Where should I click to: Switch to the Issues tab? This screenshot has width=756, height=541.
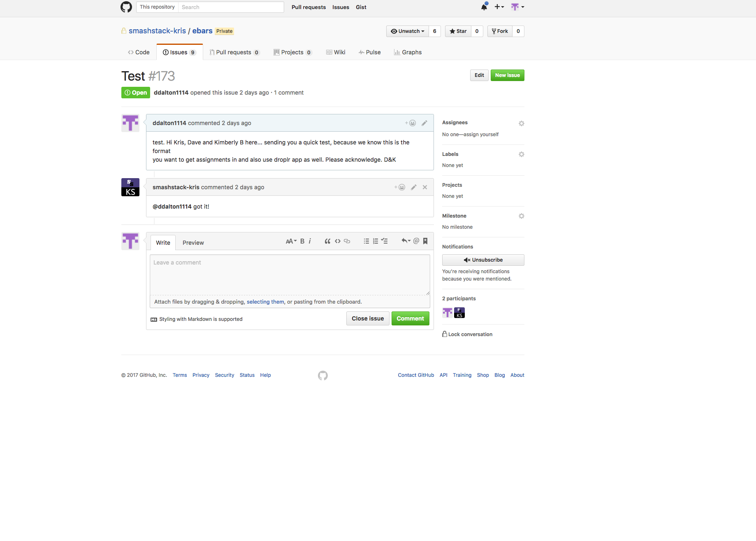click(179, 52)
